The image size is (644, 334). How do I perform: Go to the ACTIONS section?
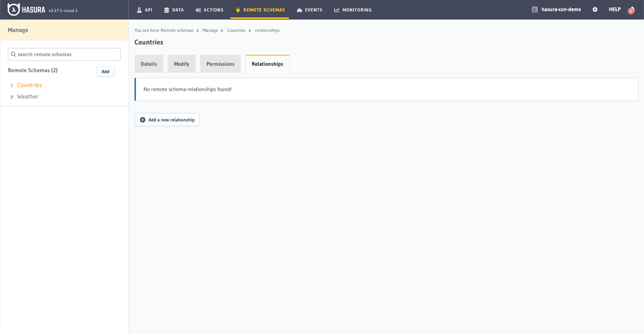click(x=209, y=10)
